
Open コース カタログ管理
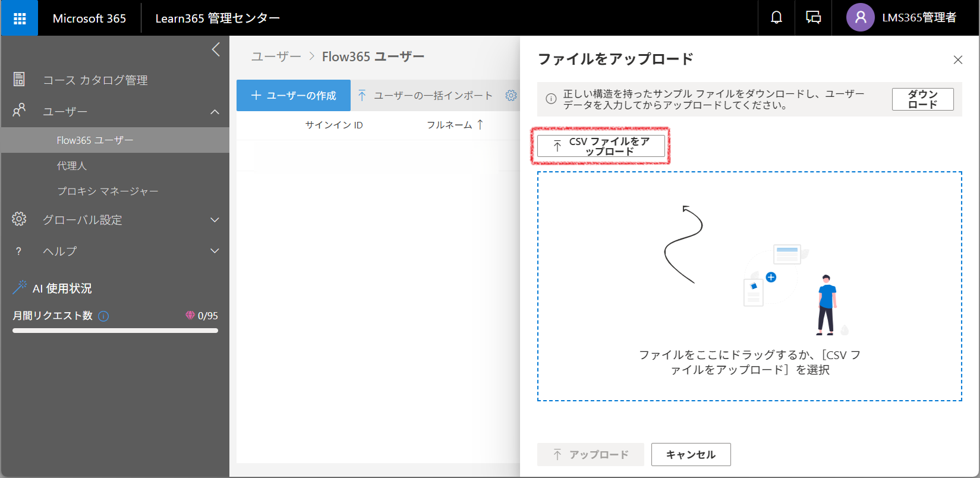pyautogui.click(x=95, y=80)
